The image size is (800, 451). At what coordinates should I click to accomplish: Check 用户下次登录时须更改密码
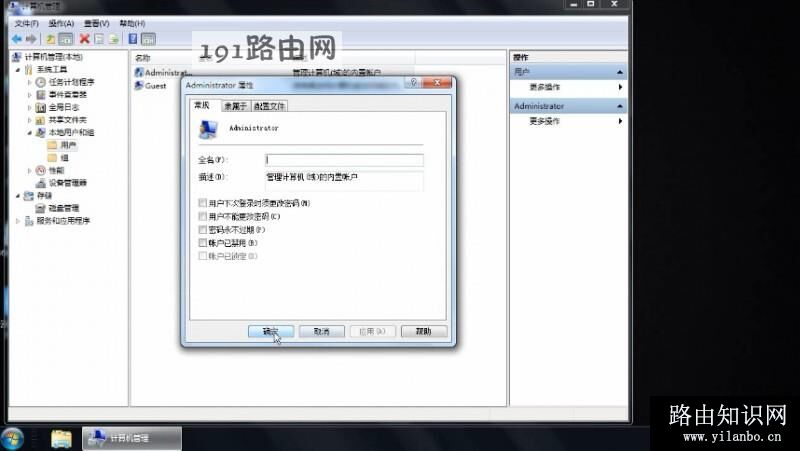pyautogui.click(x=203, y=203)
